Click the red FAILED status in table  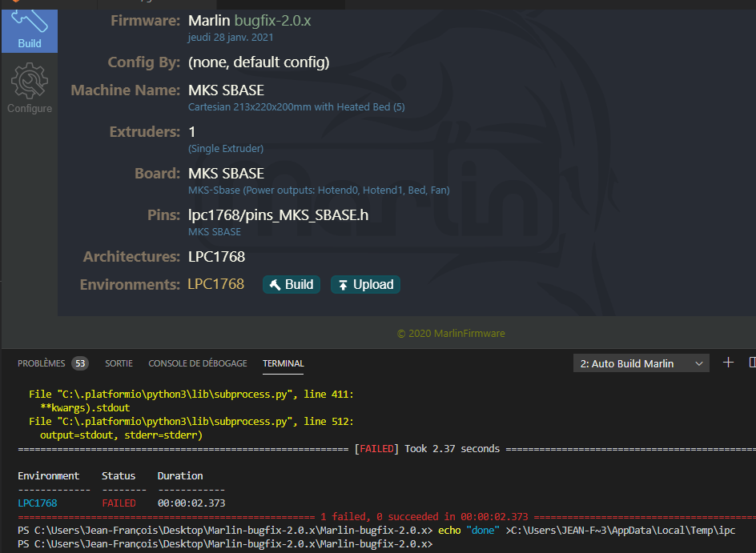119,503
